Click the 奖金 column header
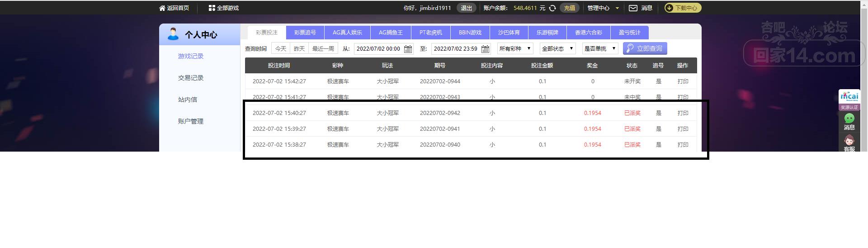868x248 pixels. tap(592, 66)
